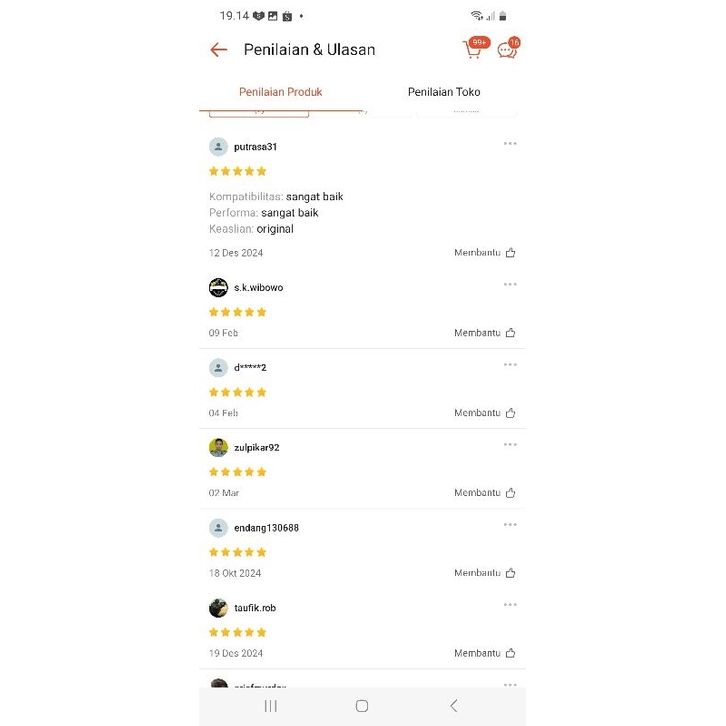Viewport: 726px width, 726px height.
Task: Mark endang130688's review as Membantu
Action: click(x=510, y=573)
